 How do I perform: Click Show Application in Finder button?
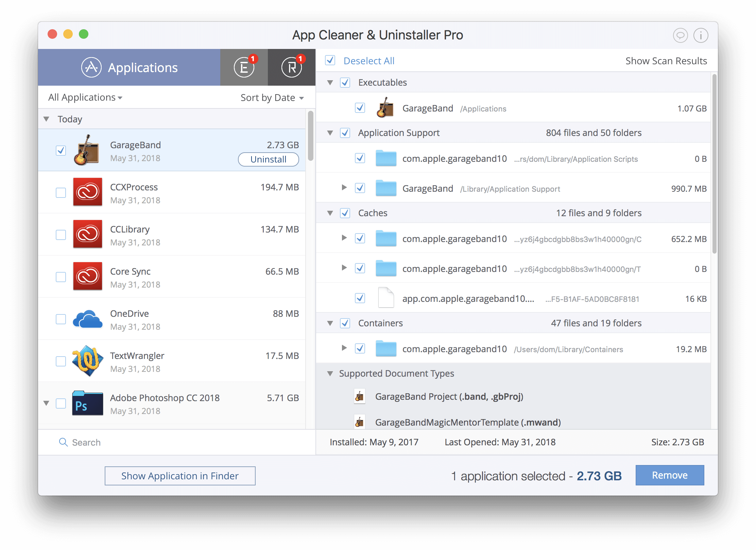[x=179, y=476]
